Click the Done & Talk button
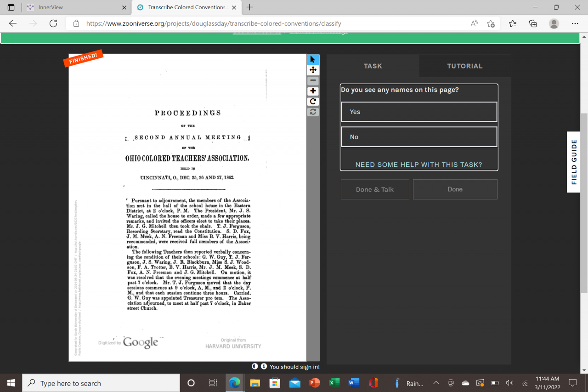The width and height of the screenshot is (588, 392). 375,189
